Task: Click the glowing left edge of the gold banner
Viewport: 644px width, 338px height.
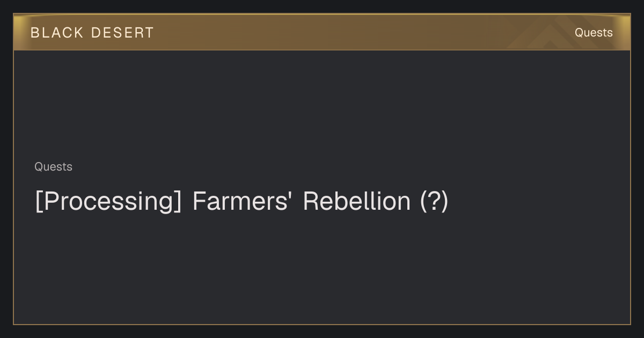Action: pyautogui.click(x=18, y=33)
